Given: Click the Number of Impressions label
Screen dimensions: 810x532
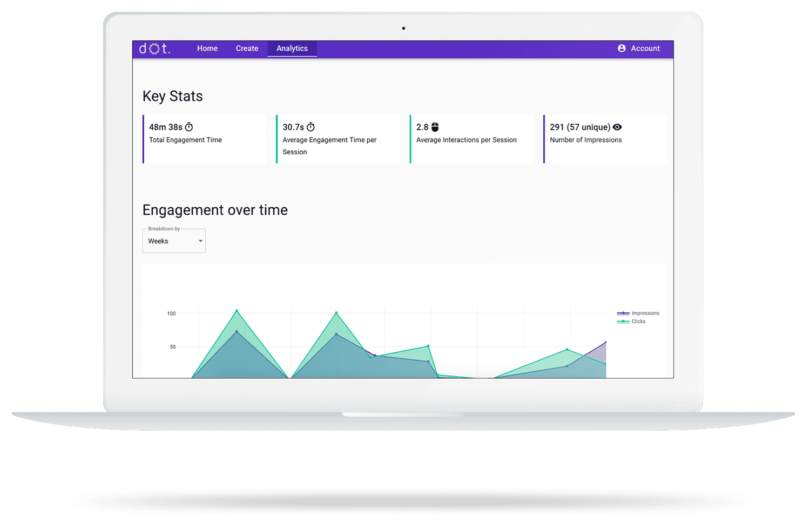Looking at the screenshot, I should coord(586,140).
